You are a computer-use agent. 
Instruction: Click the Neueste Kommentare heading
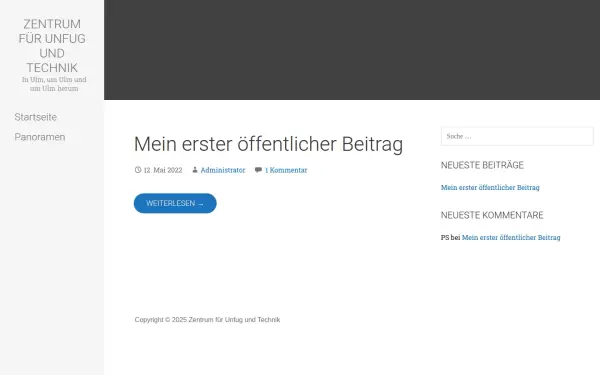[492, 215]
